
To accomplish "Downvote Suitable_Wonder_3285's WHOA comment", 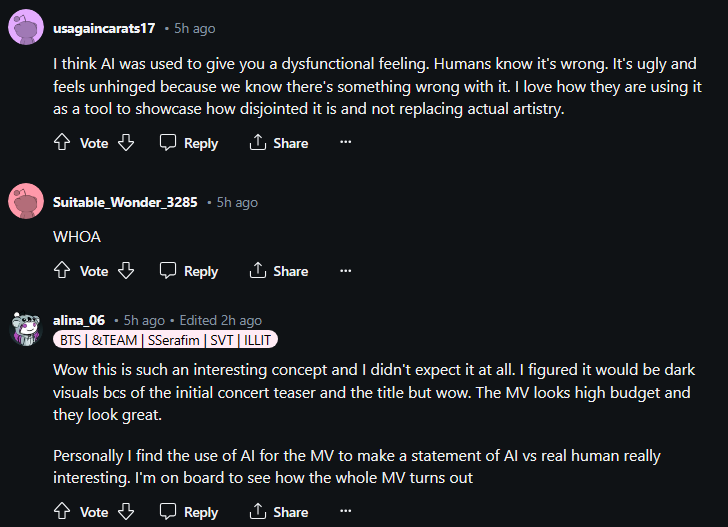I will (126, 271).
